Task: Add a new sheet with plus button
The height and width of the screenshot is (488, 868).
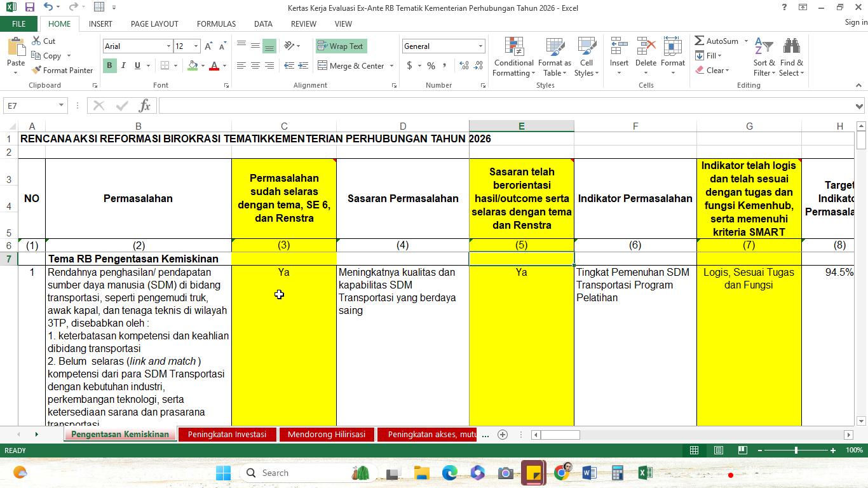Action: (x=503, y=435)
